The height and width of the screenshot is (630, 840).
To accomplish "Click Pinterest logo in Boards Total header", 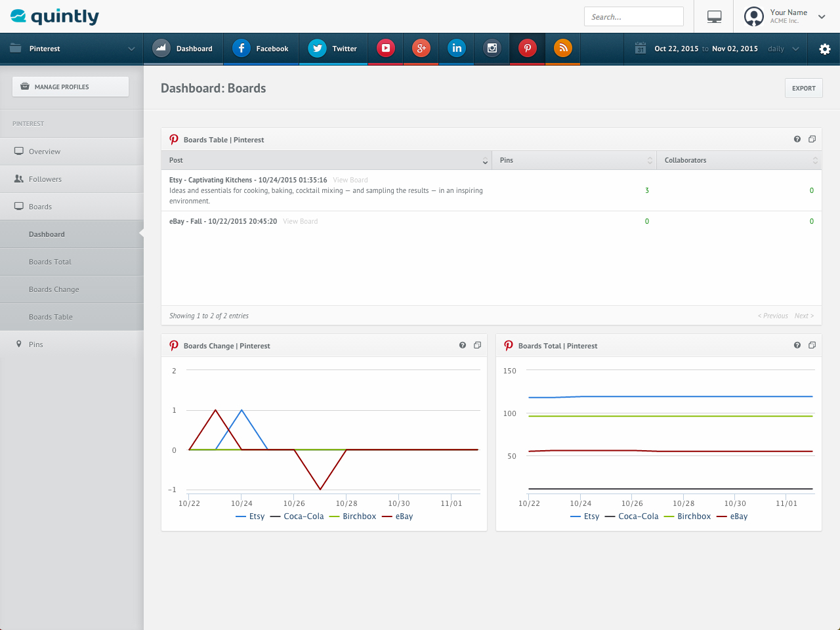I will coord(509,346).
